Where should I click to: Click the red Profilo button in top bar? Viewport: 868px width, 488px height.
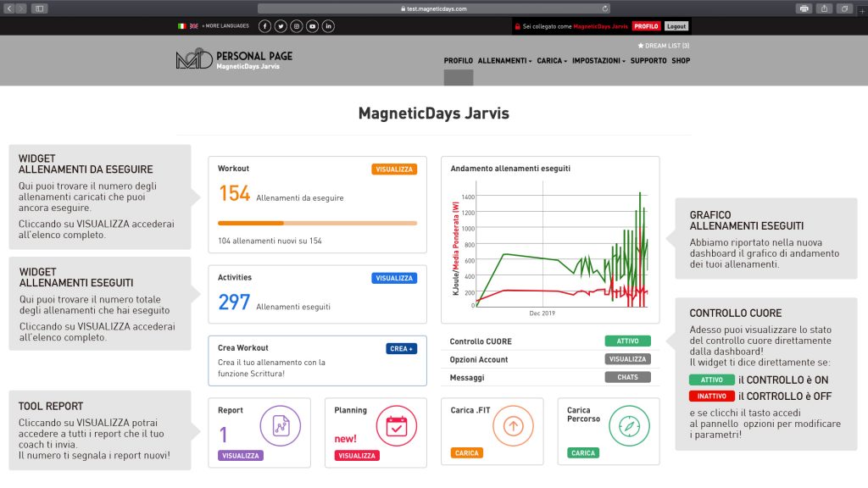[646, 26]
